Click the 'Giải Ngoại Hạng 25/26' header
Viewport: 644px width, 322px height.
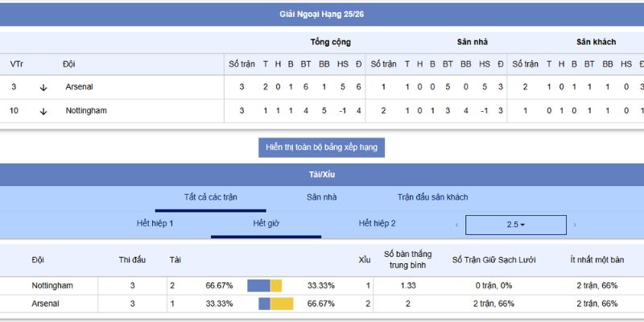point(322,14)
